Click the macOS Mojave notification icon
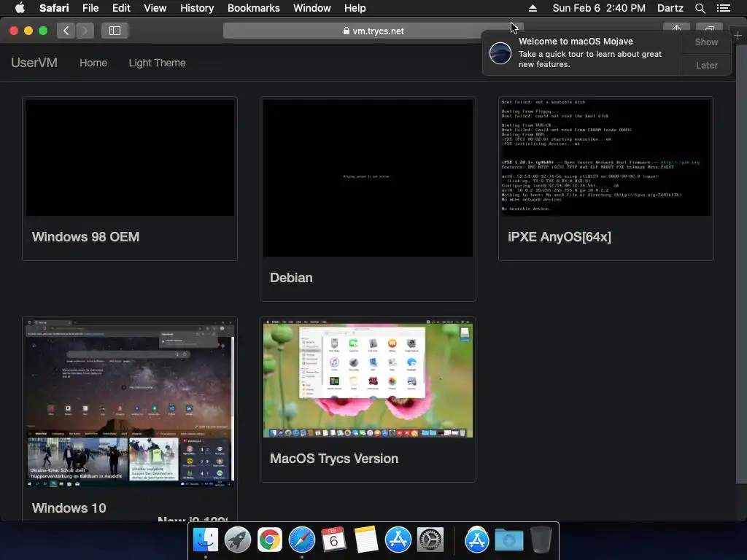 tap(500, 52)
